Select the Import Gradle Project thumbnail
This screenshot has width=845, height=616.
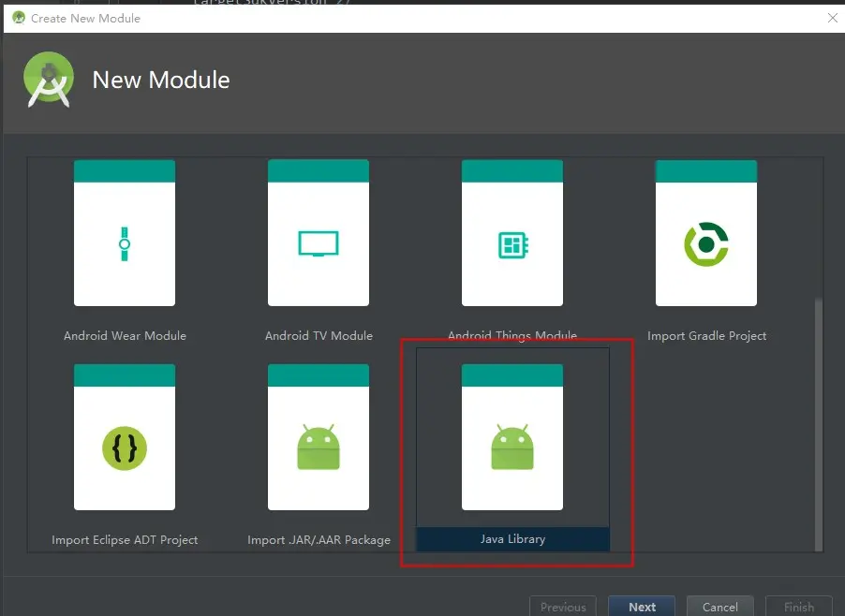click(706, 232)
